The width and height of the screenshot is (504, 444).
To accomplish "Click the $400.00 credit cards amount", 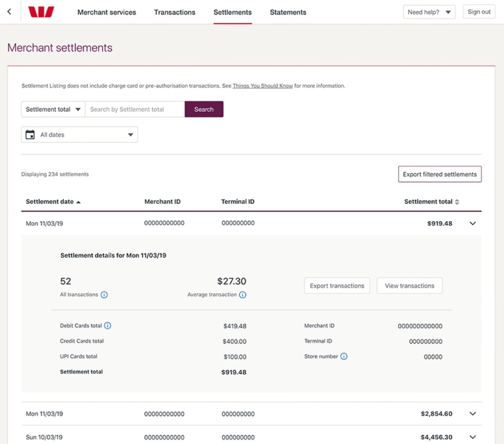I will pos(235,341).
